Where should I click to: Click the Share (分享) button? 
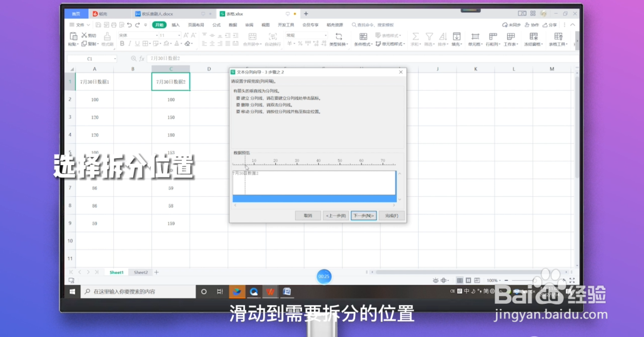(x=550, y=25)
